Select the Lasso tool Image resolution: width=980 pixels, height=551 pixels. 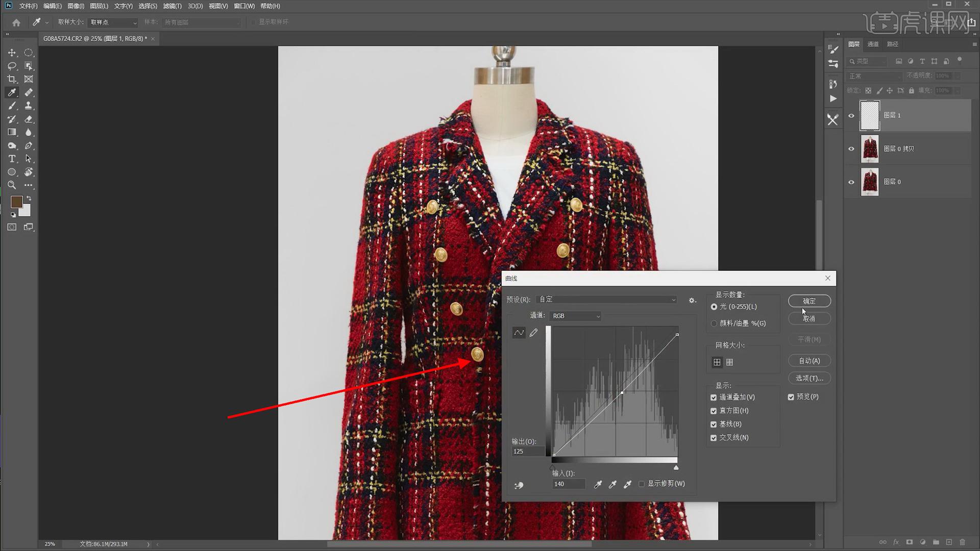point(12,66)
